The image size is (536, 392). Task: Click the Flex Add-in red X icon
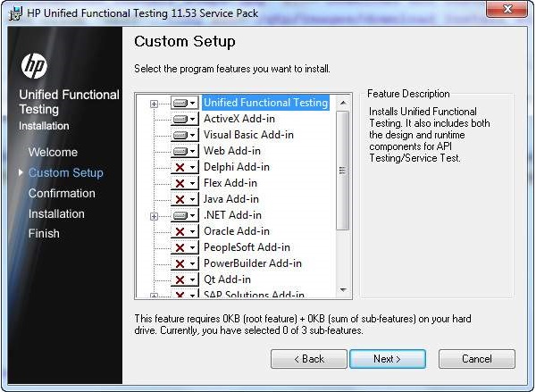coord(181,183)
